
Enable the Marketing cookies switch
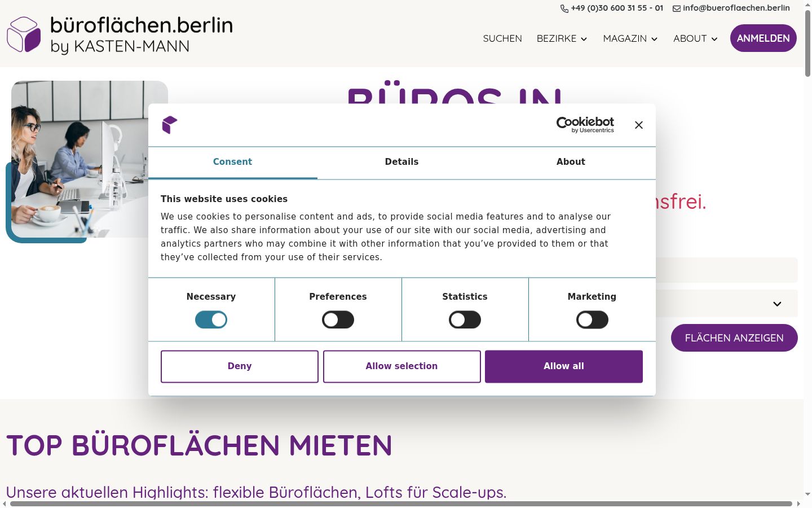click(592, 320)
